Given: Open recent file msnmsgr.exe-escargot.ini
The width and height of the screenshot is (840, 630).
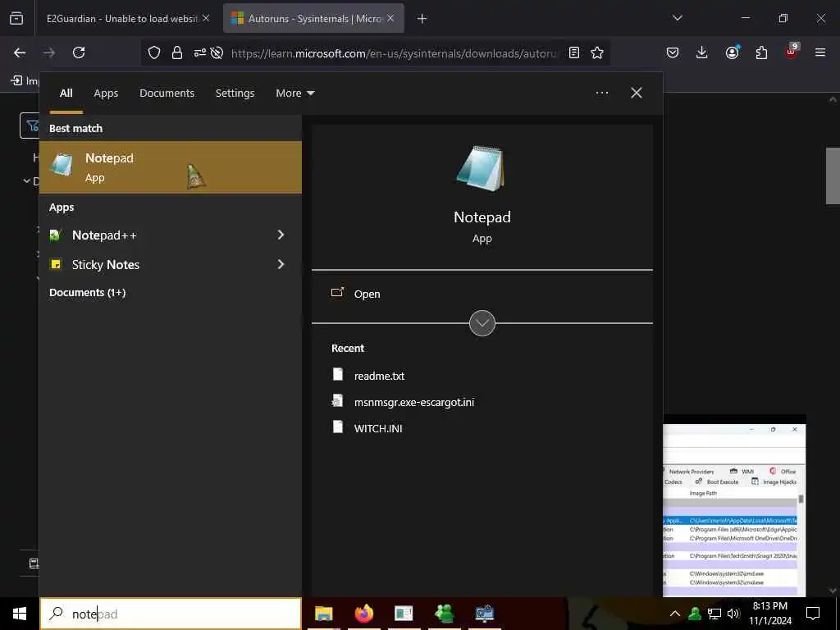Looking at the screenshot, I should tap(414, 402).
